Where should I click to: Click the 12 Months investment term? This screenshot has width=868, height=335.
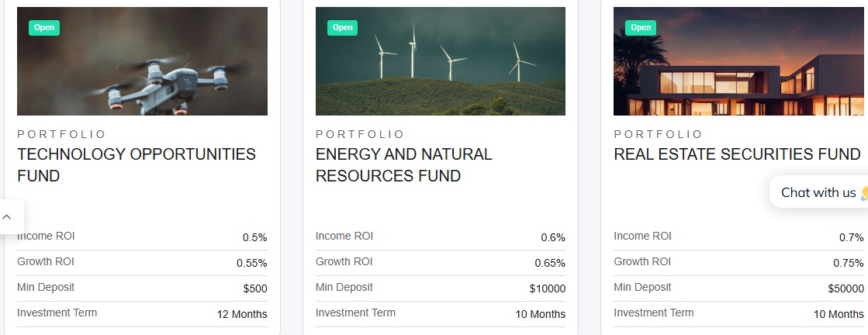click(242, 315)
